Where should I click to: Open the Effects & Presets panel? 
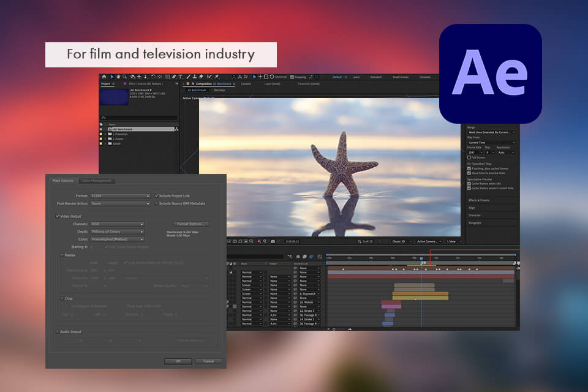point(479,200)
